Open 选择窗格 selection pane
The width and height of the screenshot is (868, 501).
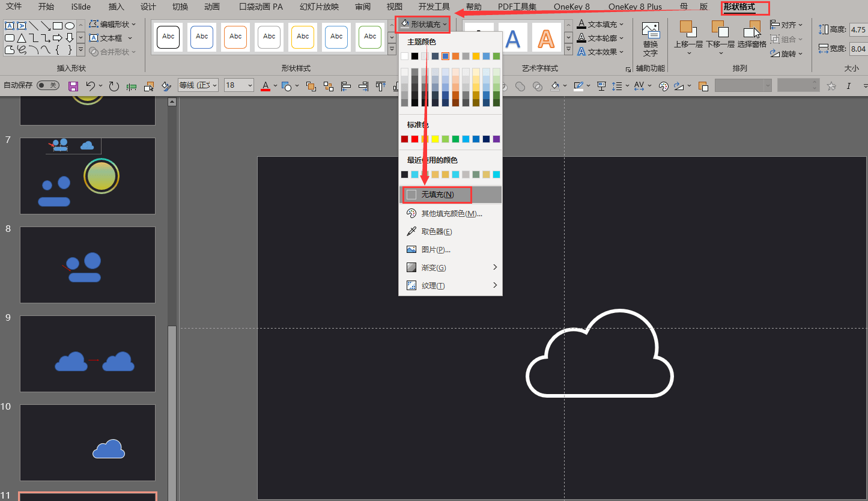(x=752, y=35)
